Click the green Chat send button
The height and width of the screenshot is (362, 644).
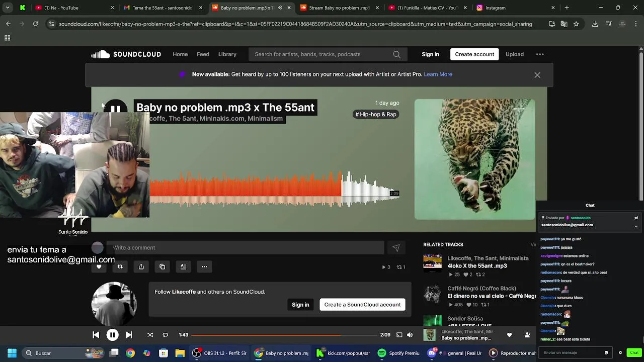point(634,352)
